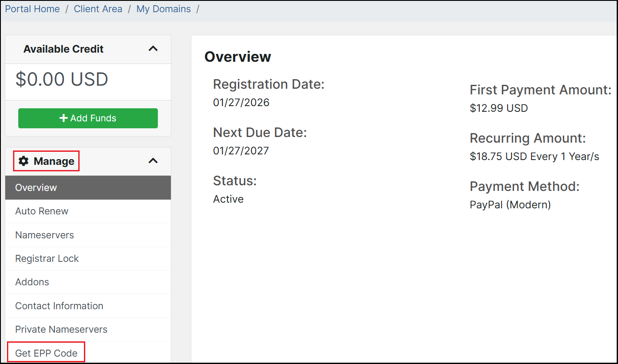618x364 pixels.
Task: Open the Addons section
Action: (x=32, y=282)
